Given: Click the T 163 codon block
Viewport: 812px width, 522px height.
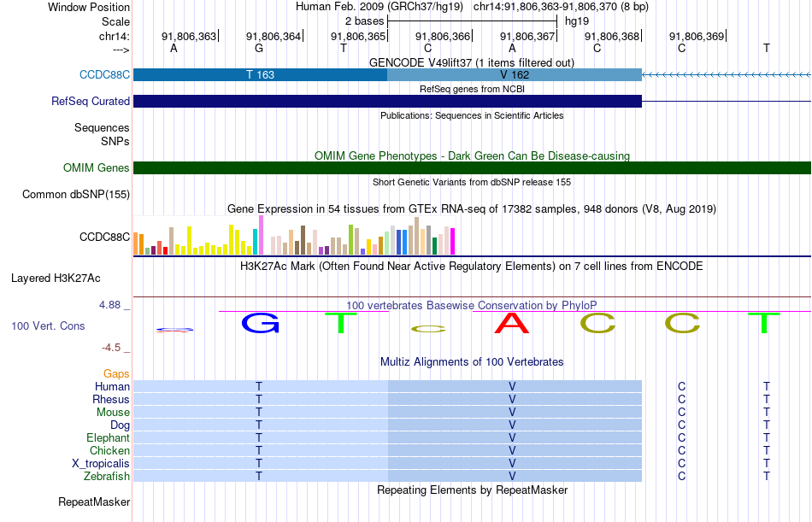Looking at the screenshot, I should coord(260,74).
